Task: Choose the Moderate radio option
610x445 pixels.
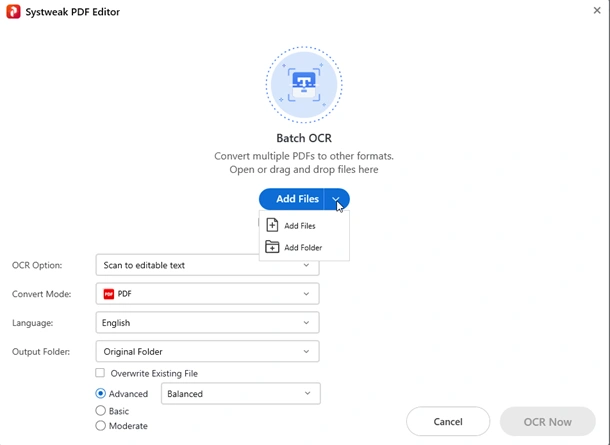Action: click(100, 426)
